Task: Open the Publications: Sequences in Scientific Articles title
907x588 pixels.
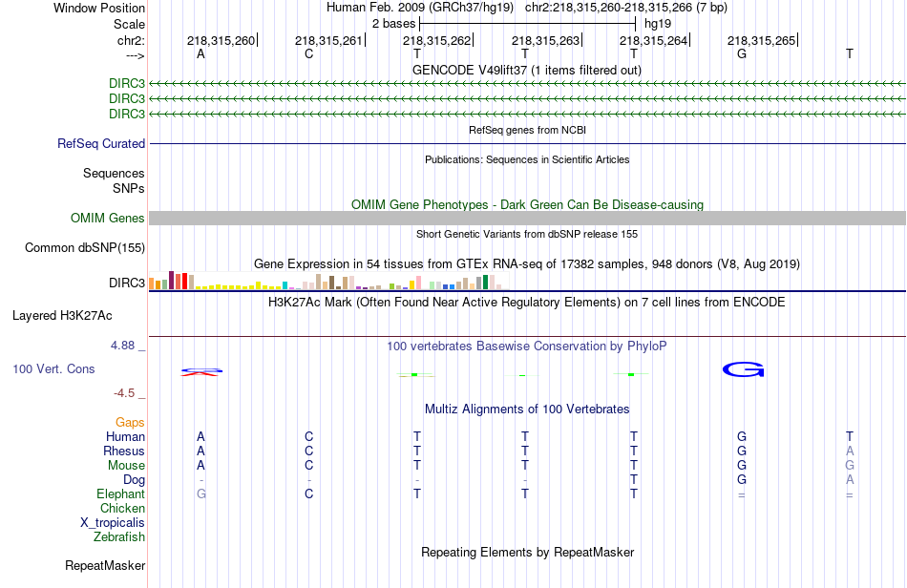Action: (x=527, y=159)
